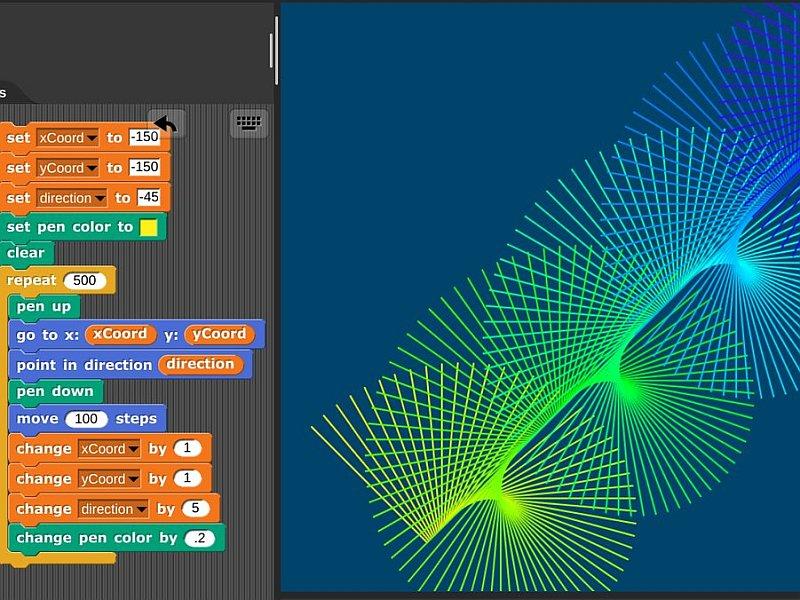Screen dimensions: 800x600
Task: Toggle keyboard entry mode icon
Action: click(x=249, y=124)
